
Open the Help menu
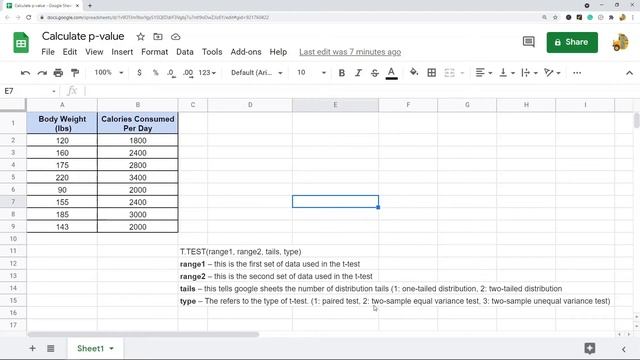pyautogui.click(x=278, y=52)
